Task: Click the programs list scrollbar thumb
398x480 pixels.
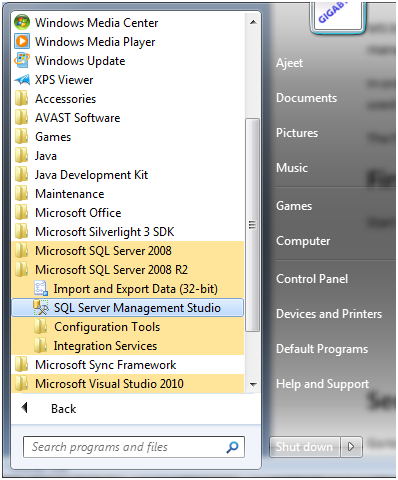Action: pos(252,225)
